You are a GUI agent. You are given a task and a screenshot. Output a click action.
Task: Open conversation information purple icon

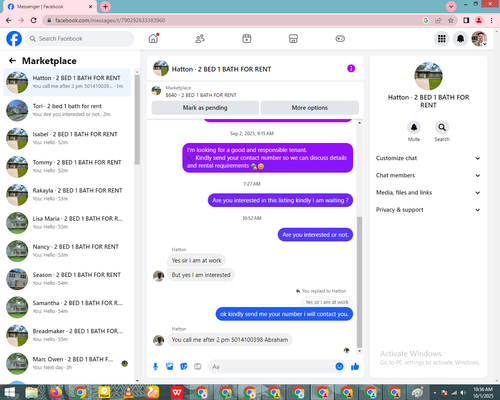coord(351,69)
